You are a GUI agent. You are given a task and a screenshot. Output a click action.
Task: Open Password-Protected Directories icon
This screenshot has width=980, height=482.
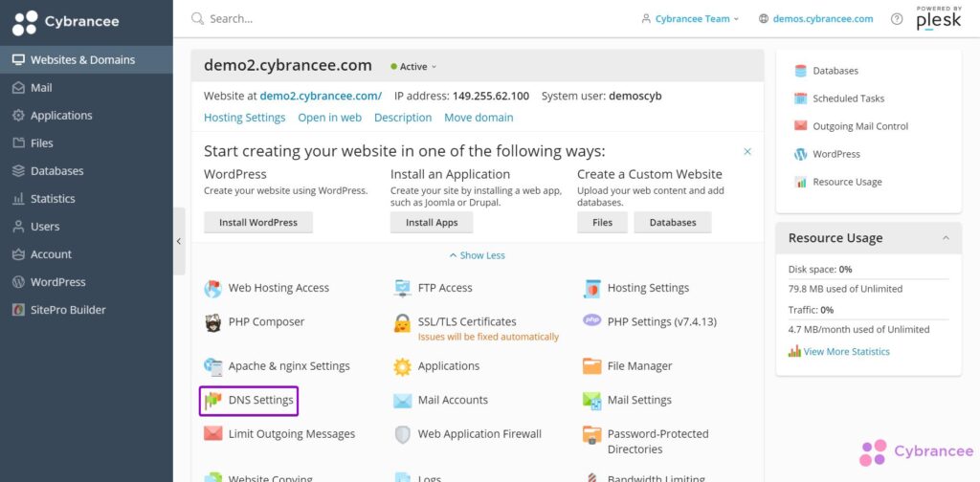click(x=591, y=435)
